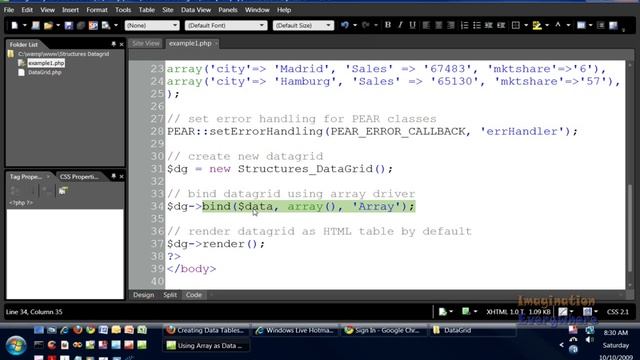Switch to the Windows Live Hotmail taskbar window
This screenshot has height=360, width=640.
tap(295, 330)
